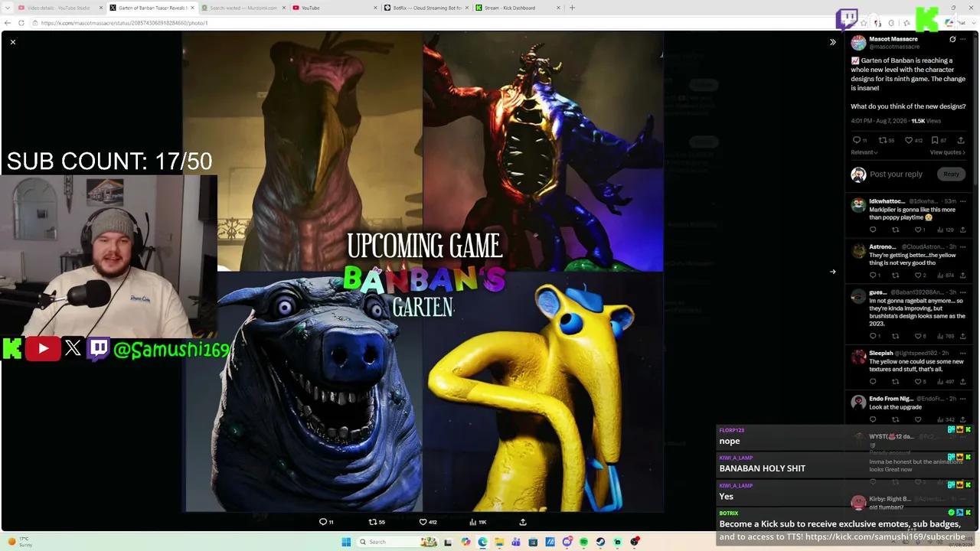Viewport: 980px width, 551px height.
Task: Open the Relevant sort dropdown
Action: pos(864,152)
